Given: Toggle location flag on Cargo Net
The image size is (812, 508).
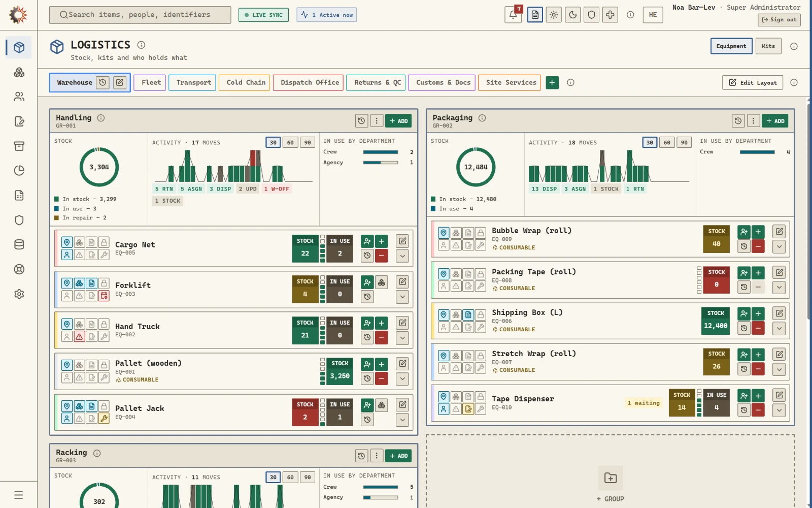Looking at the screenshot, I should 67,242.
